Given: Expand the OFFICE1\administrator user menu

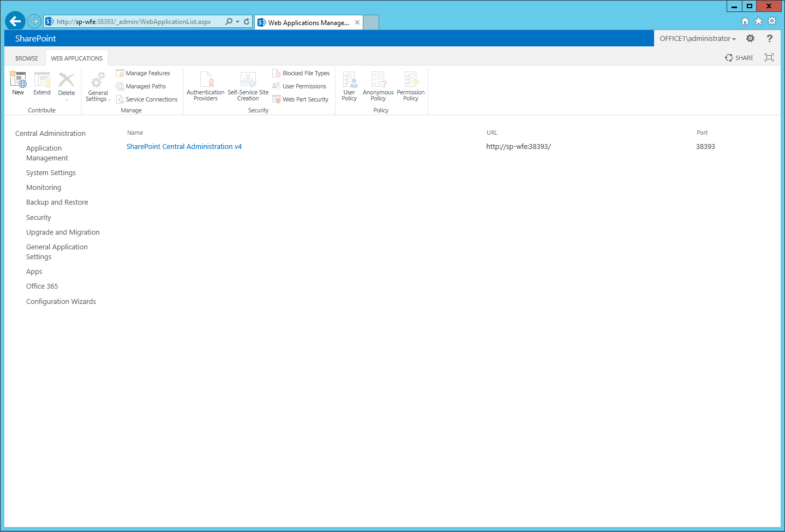Looking at the screenshot, I should coord(698,39).
